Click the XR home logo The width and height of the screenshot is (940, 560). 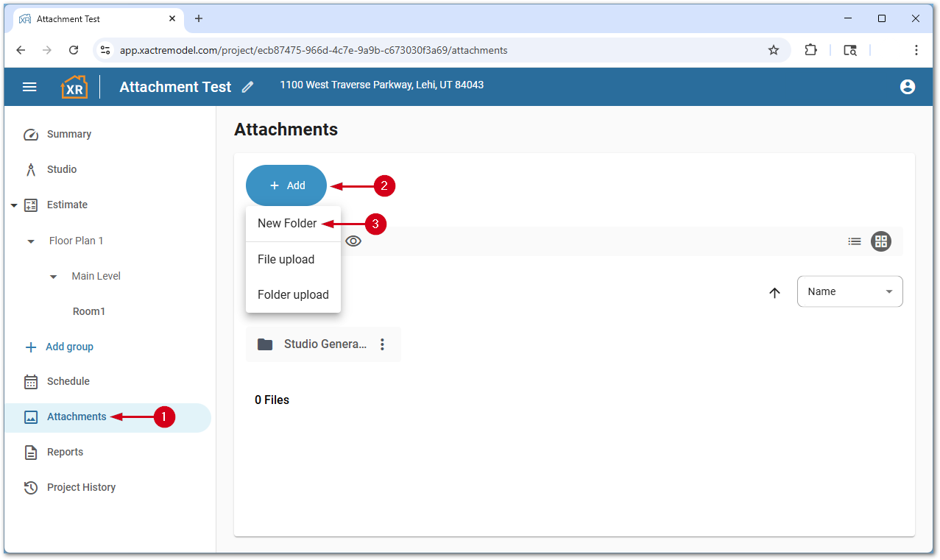pyautogui.click(x=74, y=87)
